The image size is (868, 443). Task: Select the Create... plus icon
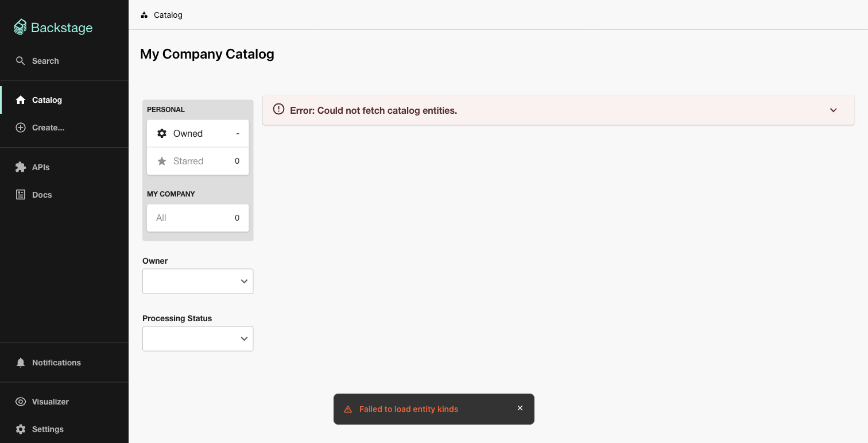[20, 128]
